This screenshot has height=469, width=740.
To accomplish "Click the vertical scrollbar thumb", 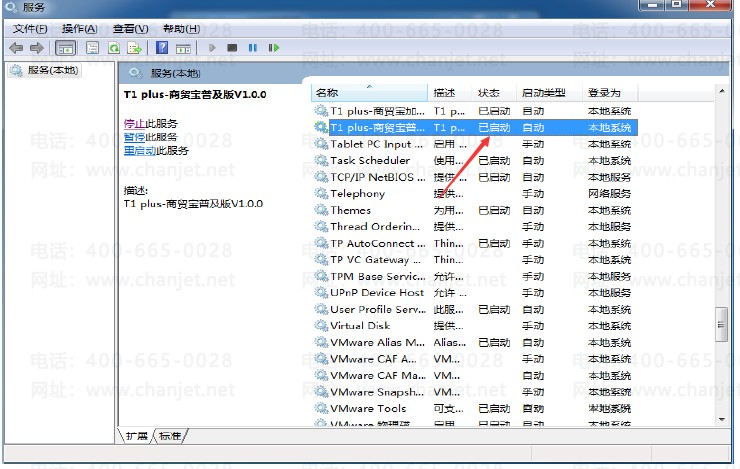I will [x=721, y=324].
